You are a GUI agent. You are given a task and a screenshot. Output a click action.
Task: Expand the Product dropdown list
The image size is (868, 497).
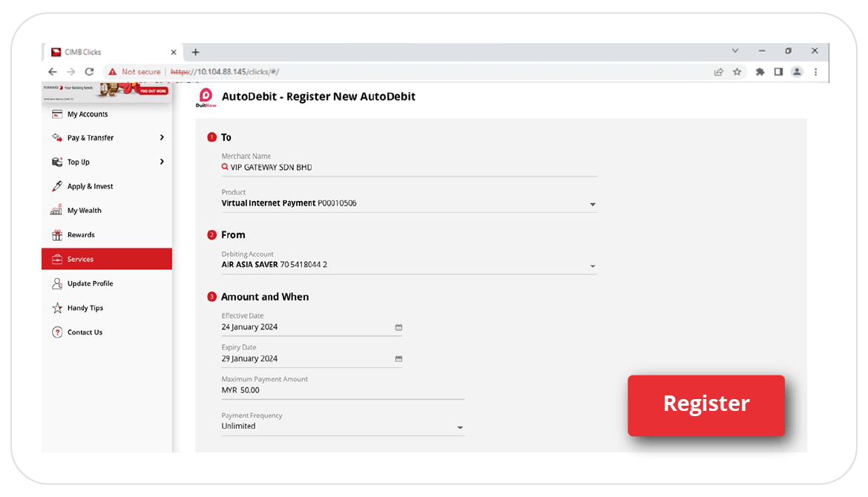click(592, 204)
